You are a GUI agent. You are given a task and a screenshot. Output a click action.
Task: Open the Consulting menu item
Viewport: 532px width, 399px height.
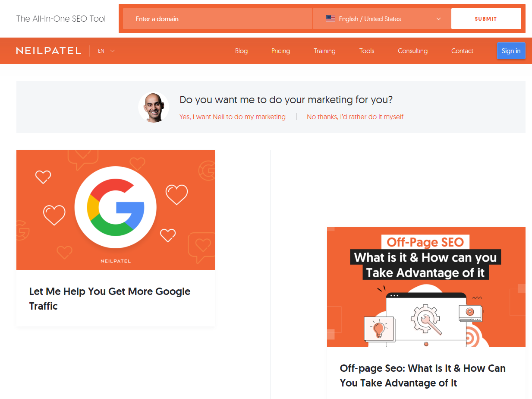point(412,51)
